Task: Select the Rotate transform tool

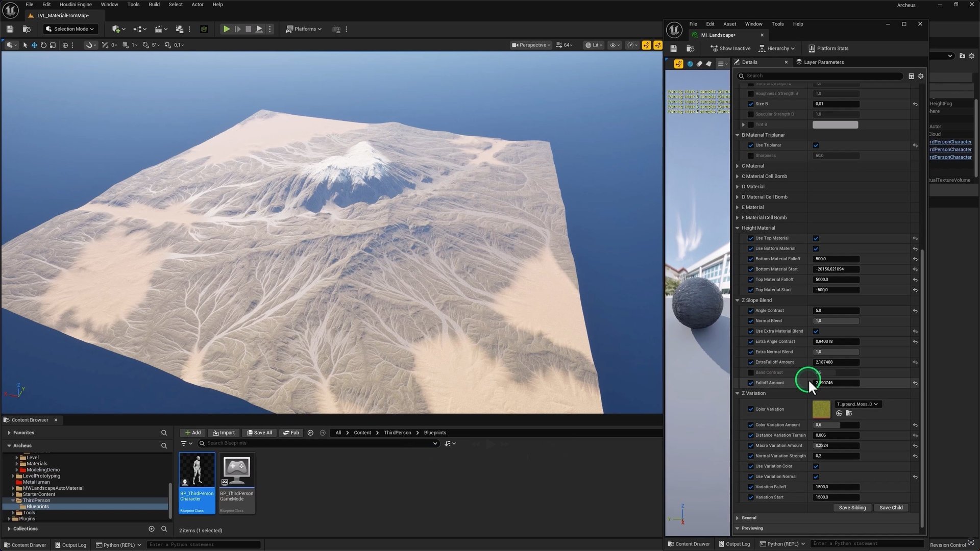Action: pos(43,45)
